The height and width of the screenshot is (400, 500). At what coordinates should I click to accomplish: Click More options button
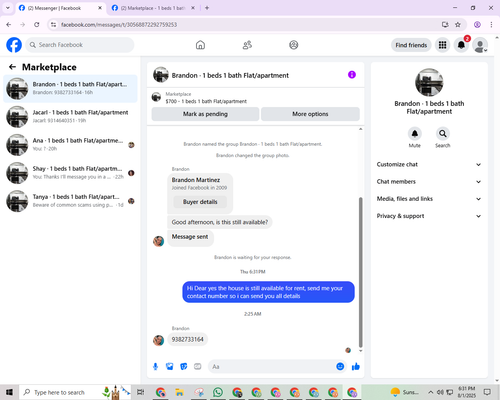point(310,114)
